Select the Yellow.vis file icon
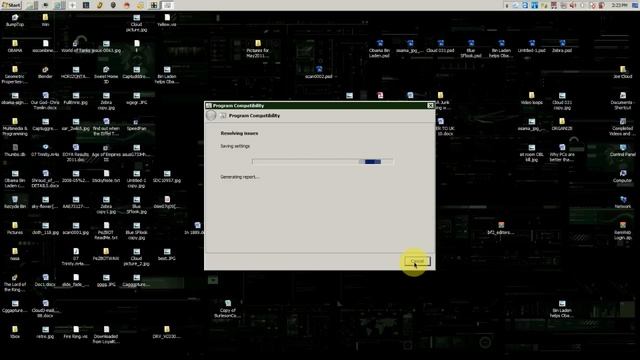 167,20
